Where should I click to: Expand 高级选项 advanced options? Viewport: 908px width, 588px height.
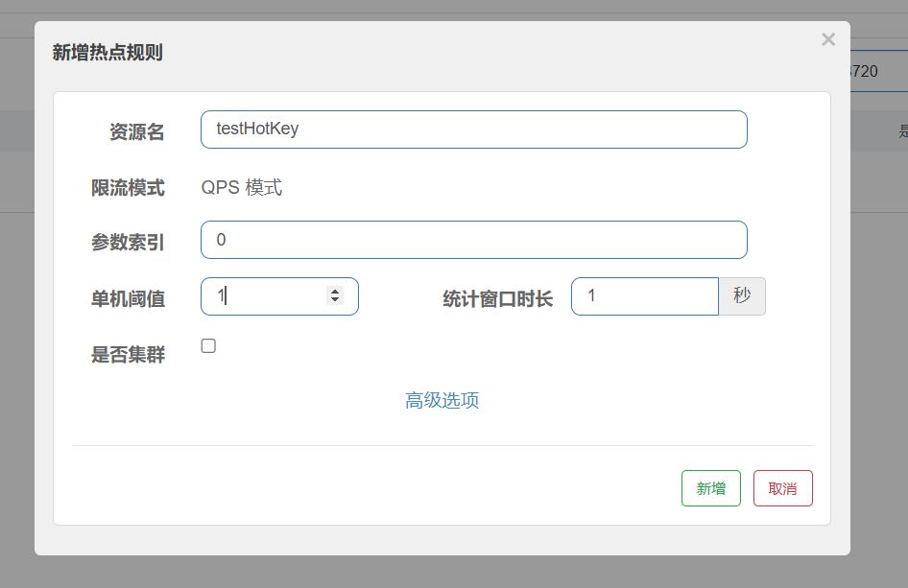pyautogui.click(x=442, y=400)
